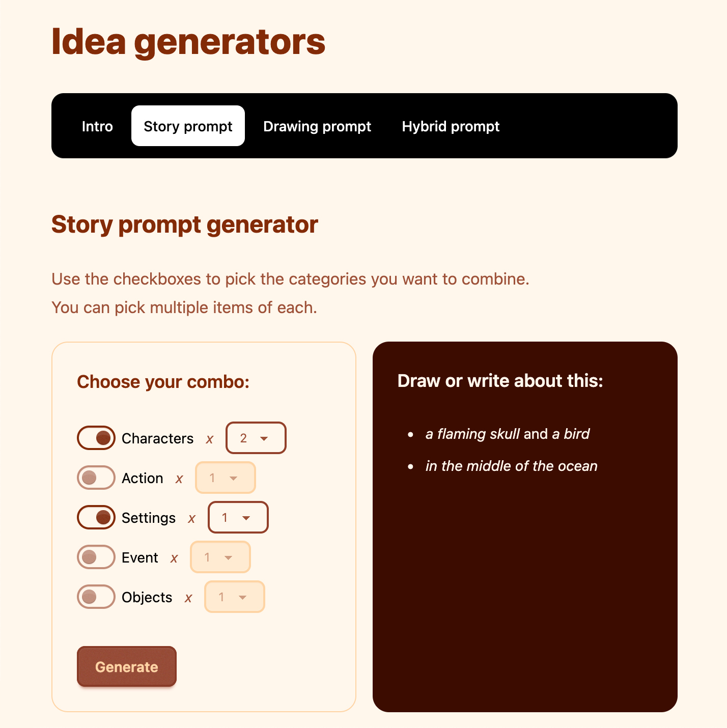Screen dimensions: 727x728
Task: Open the Drawing prompt tab
Action: coord(317,126)
